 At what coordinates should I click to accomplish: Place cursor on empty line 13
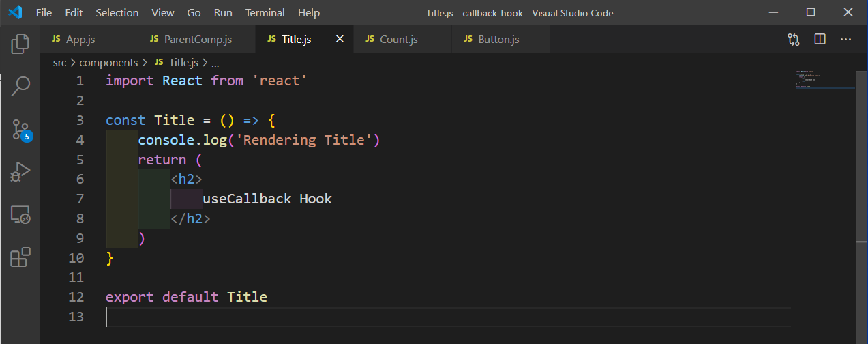(x=448, y=317)
